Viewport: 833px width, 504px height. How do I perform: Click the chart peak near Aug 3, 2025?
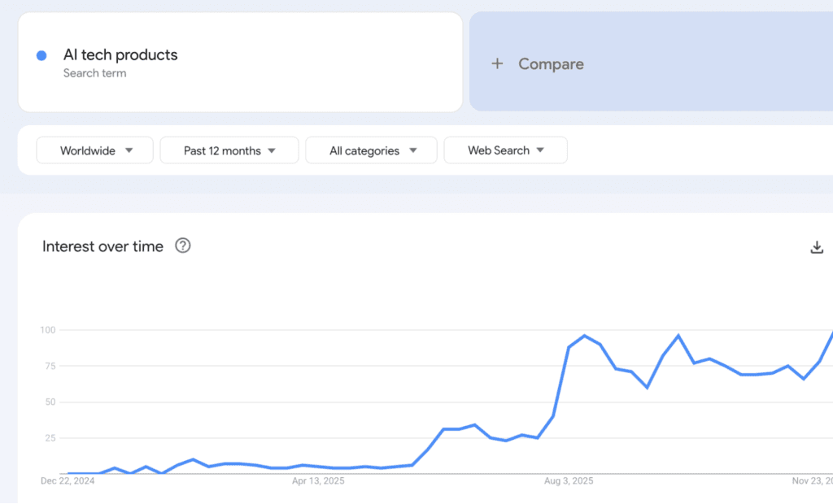[584, 336]
